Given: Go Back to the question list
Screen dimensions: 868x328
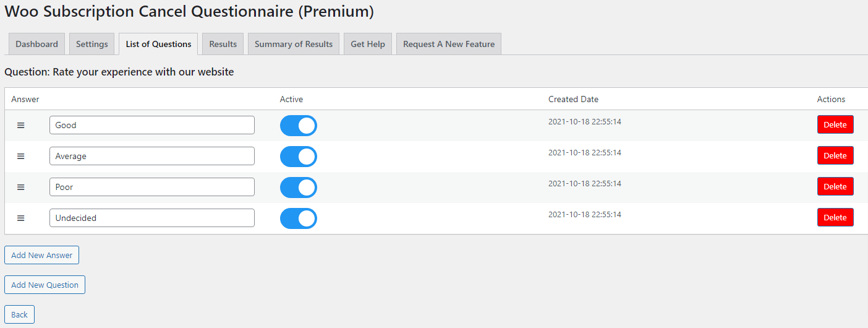Looking at the screenshot, I should (19, 314).
